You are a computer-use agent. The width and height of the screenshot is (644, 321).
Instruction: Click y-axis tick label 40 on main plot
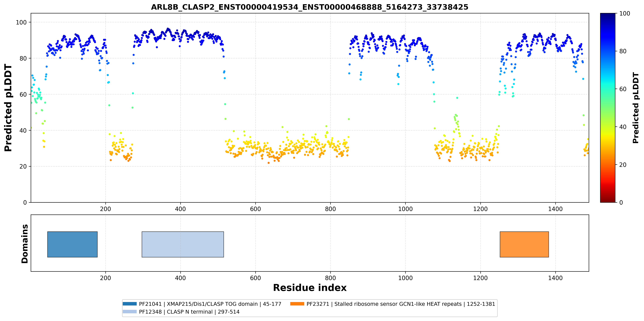click(x=23, y=131)
